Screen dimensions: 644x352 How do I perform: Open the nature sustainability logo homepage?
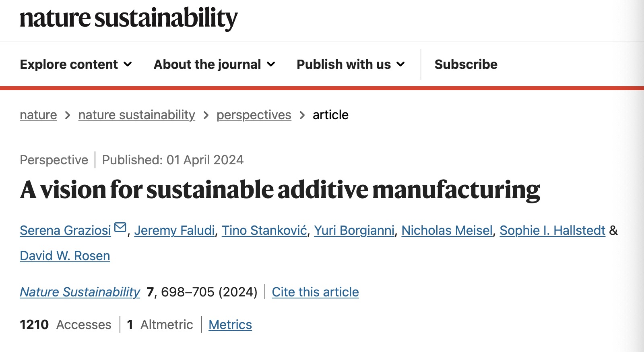pos(129,18)
